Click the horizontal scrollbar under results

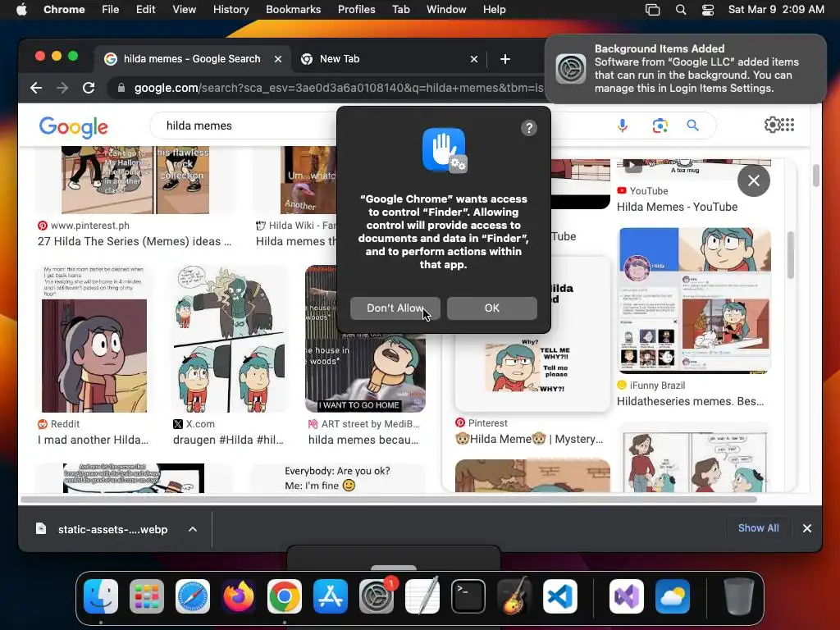[388, 500]
